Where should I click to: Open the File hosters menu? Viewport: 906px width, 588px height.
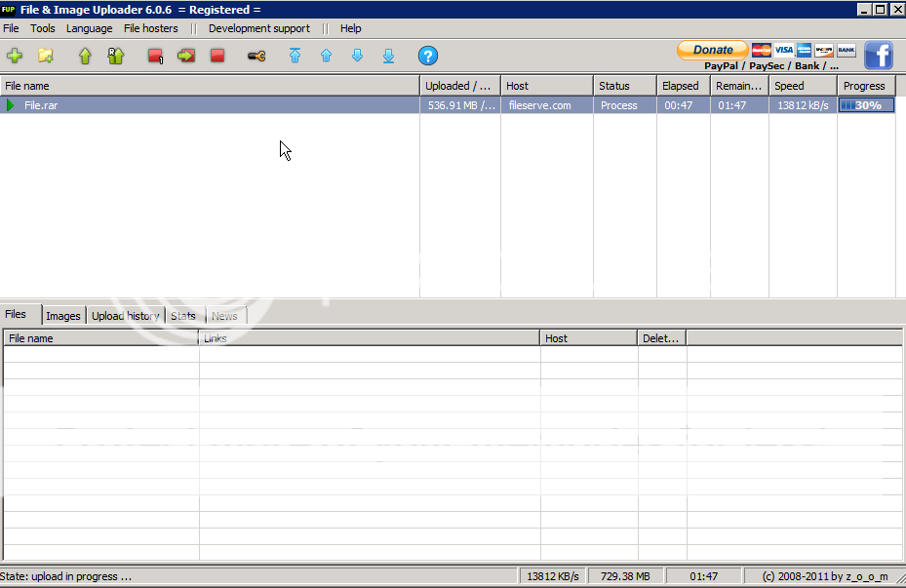(x=150, y=28)
